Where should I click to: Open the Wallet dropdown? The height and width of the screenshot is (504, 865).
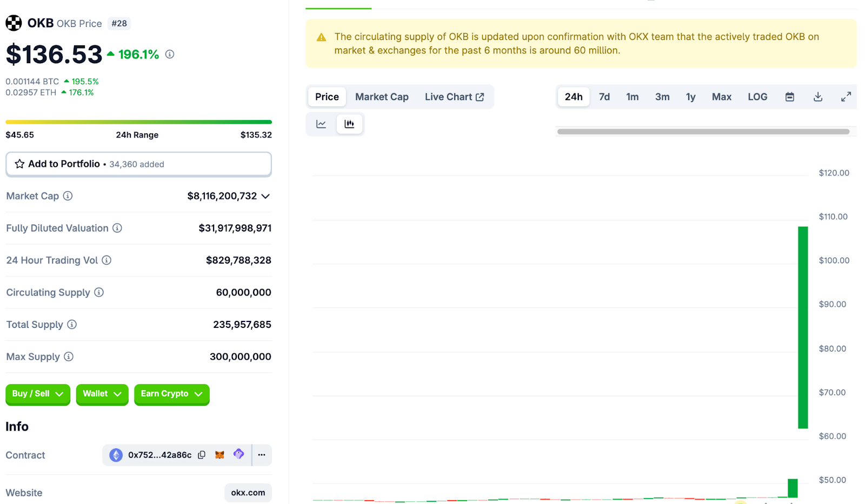[x=102, y=394]
